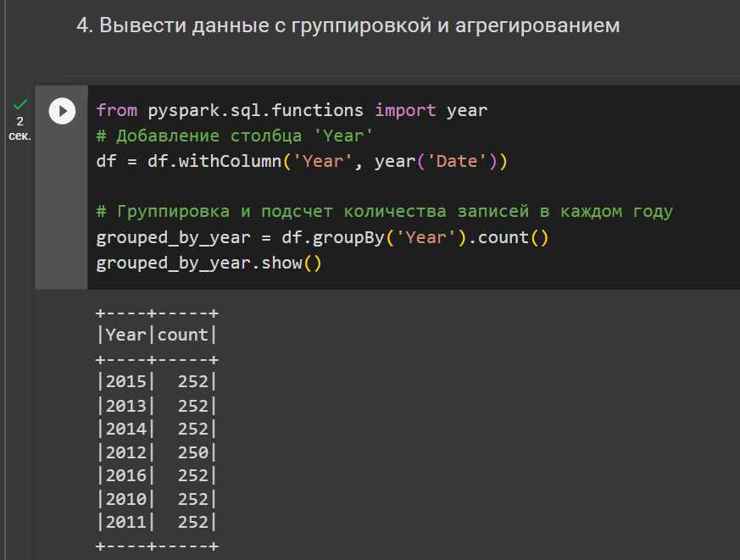Click the 'import' keyword in the code
Screen dimensions: 740x560
pyautogui.click(x=405, y=110)
